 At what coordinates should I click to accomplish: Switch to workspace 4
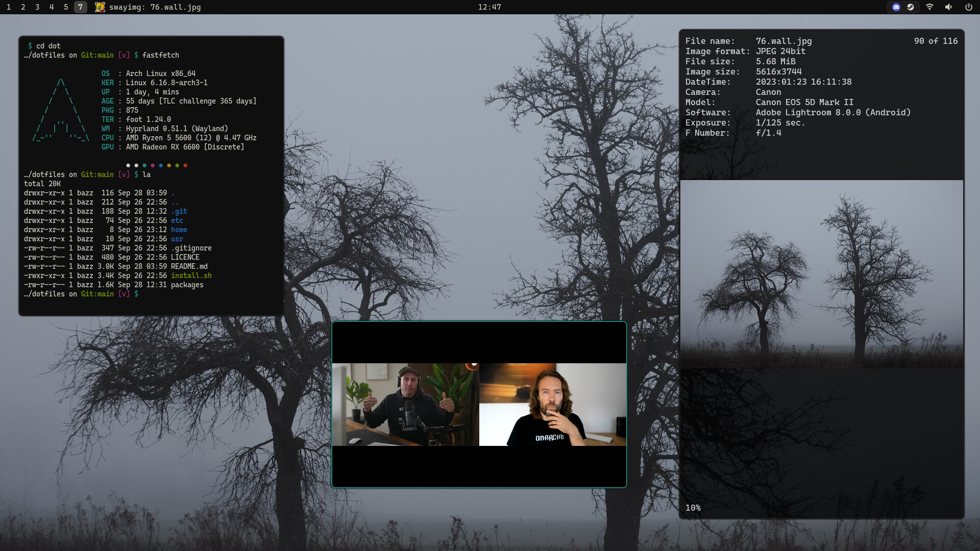coord(52,7)
